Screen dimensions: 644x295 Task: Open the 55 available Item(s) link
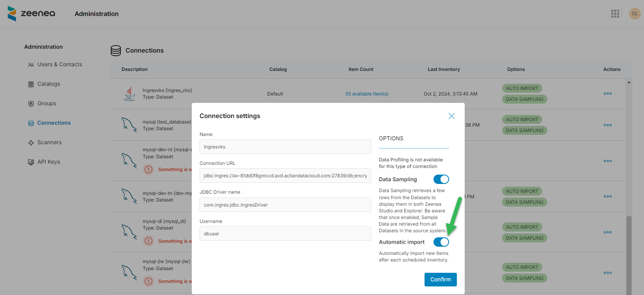[366, 94]
